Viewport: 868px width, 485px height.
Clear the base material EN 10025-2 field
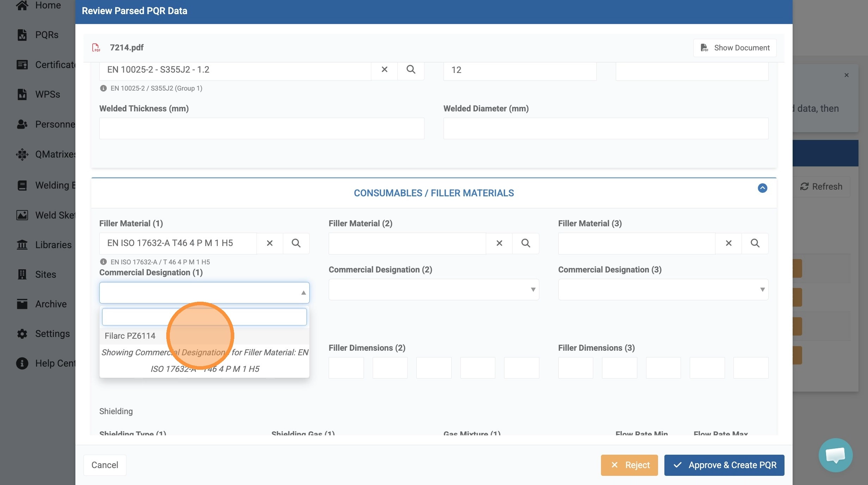pos(384,69)
